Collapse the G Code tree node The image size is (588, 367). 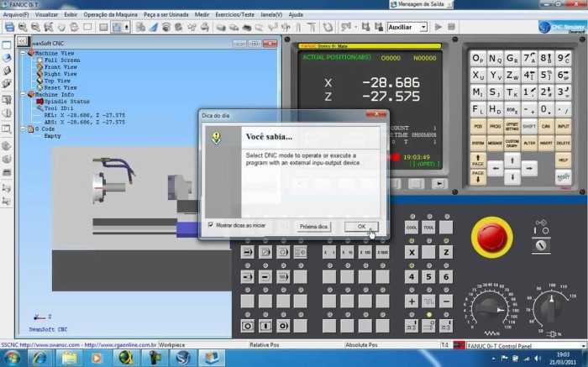pyautogui.click(x=23, y=129)
